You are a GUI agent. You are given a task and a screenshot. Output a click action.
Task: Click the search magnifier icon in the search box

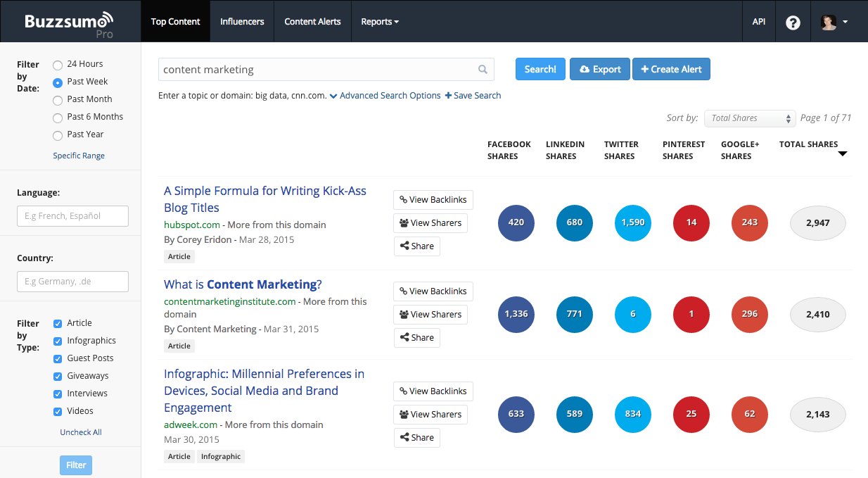(x=483, y=69)
